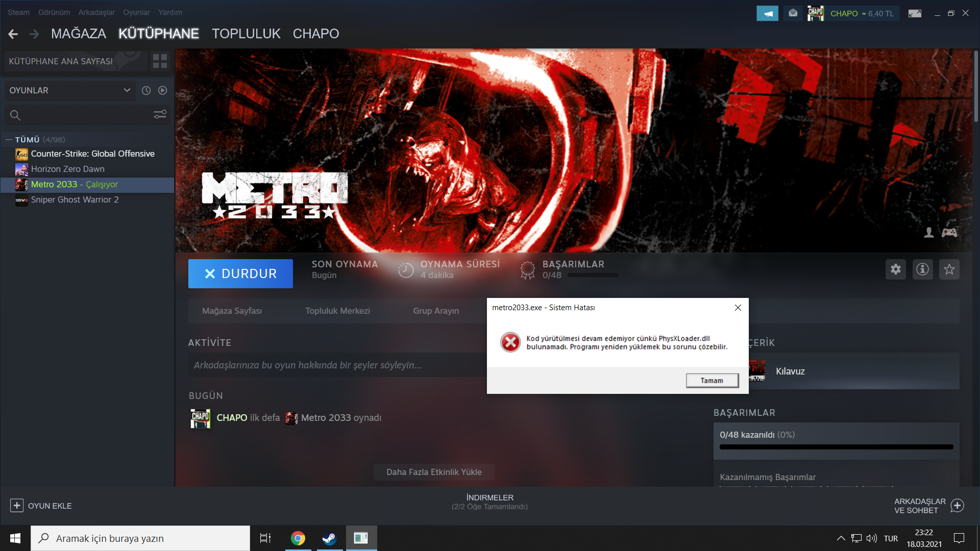Toggle ready-to-play games filter

pyautogui.click(x=162, y=90)
